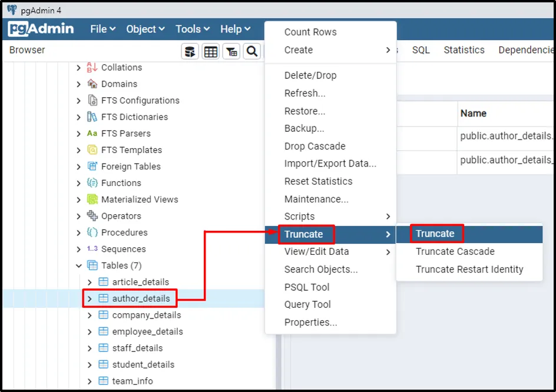Image resolution: width=556 pixels, height=392 pixels.
Task: Click the Sequences 1..3 icon
Action: (x=92, y=249)
